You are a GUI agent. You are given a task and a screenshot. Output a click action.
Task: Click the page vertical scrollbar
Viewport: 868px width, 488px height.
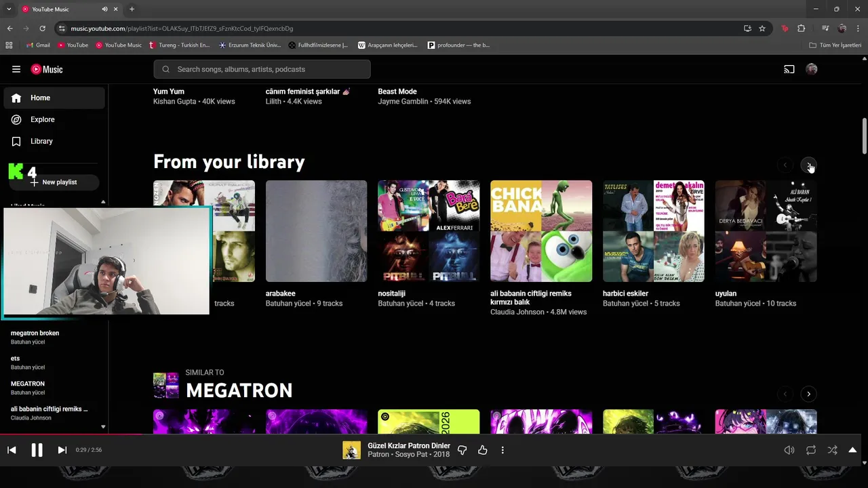coord(864,136)
